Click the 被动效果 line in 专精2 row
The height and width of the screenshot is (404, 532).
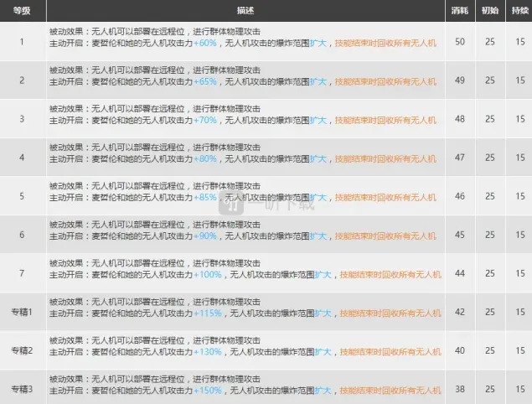click(x=155, y=340)
